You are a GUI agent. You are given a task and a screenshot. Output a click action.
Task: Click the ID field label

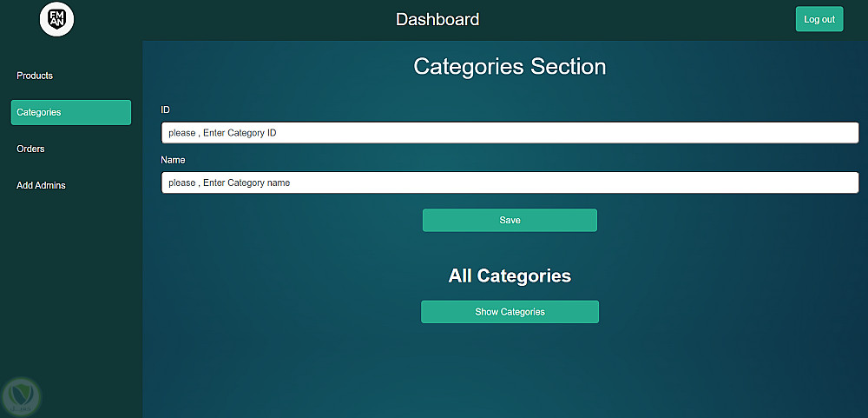pyautogui.click(x=165, y=110)
